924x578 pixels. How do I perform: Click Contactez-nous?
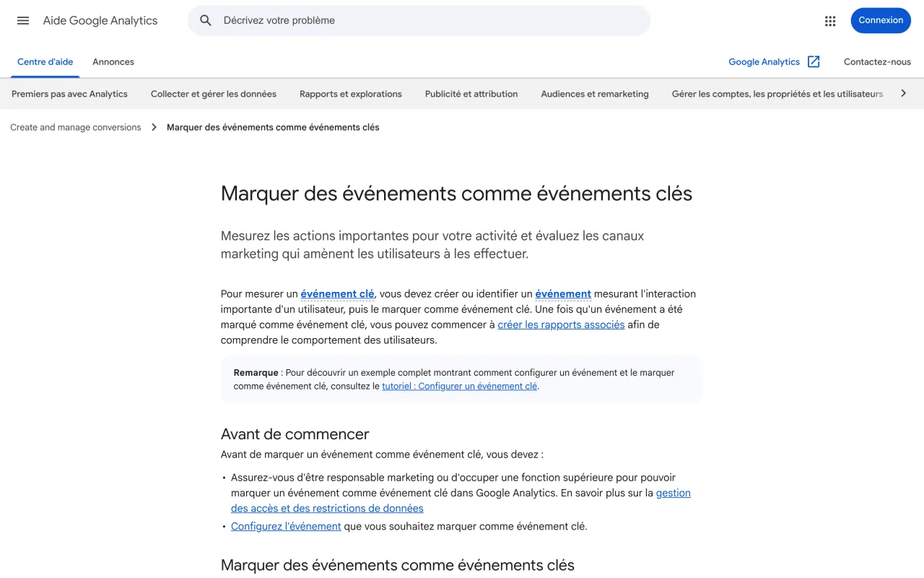[x=877, y=62]
